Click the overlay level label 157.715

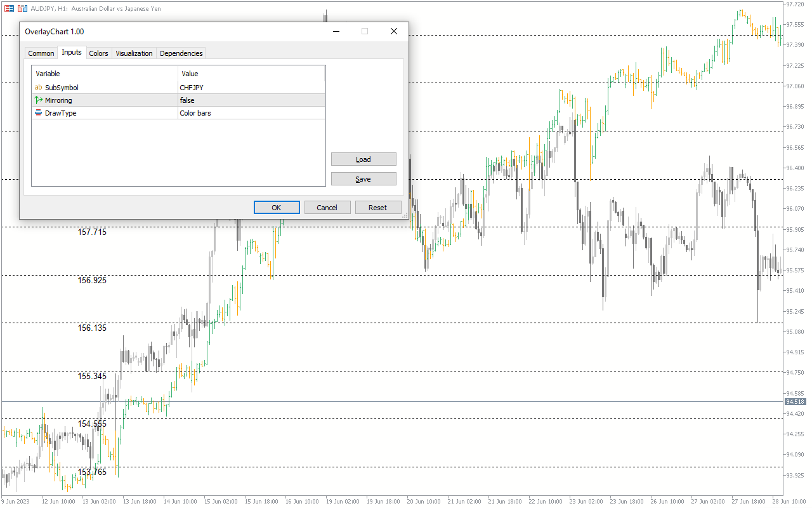coord(93,232)
